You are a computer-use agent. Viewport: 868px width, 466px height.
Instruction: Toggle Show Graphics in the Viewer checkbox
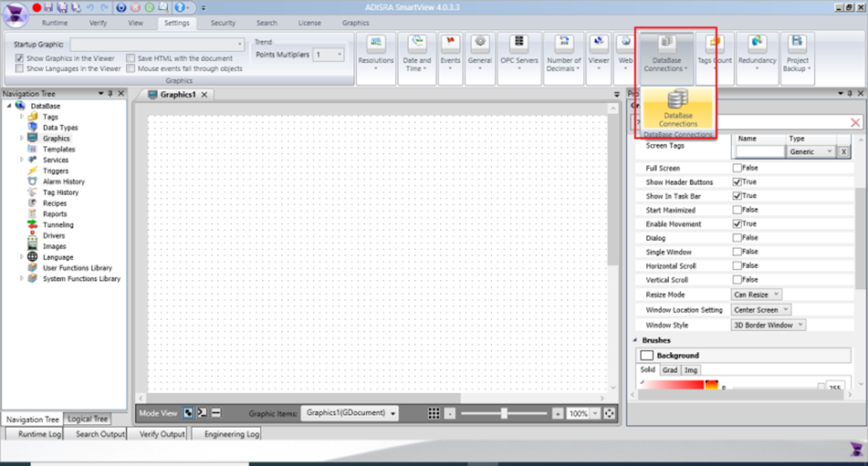point(19,58)
